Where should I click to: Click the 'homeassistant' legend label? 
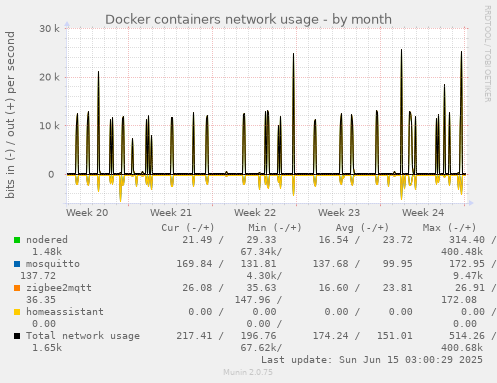click(x=65, y=312)
